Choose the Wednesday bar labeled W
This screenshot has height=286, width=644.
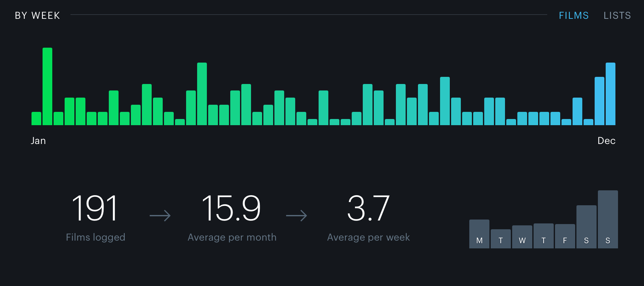(x=522, y=237)
